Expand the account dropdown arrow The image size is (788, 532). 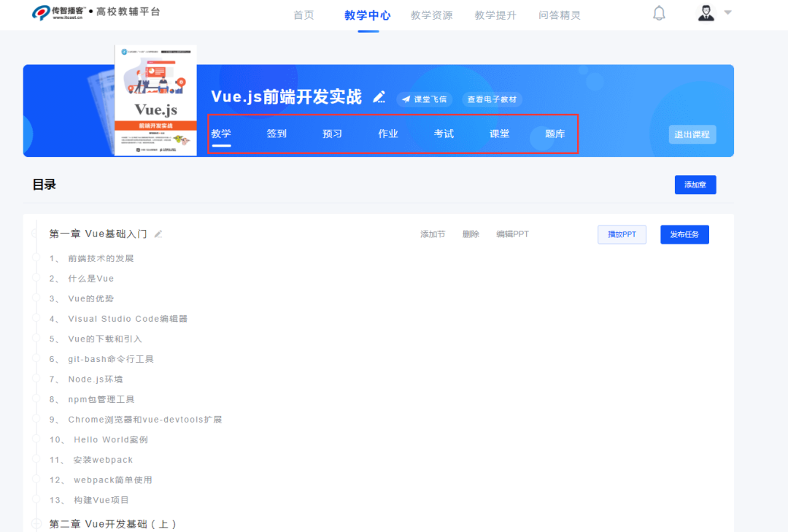[x=727, y=12]
